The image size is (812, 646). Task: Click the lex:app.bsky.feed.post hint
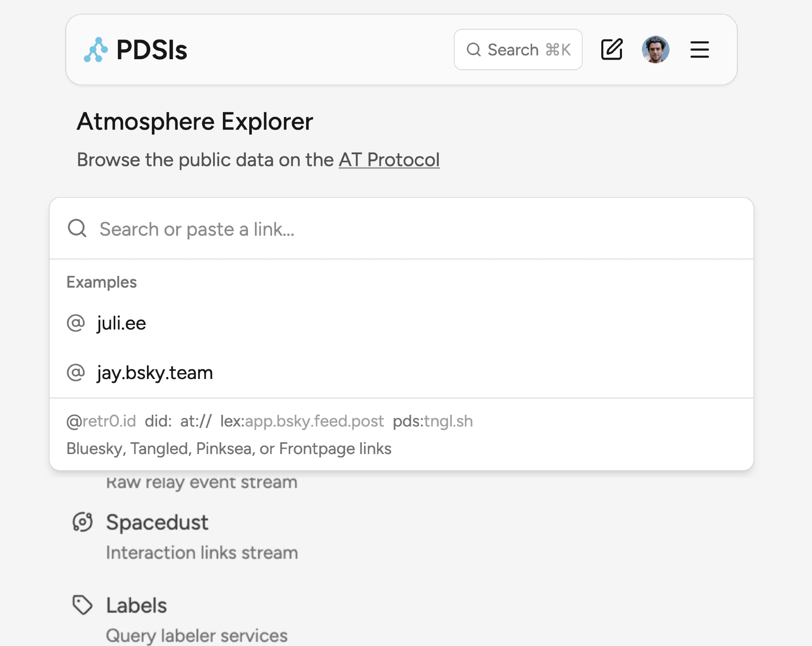tap(302, 421)
